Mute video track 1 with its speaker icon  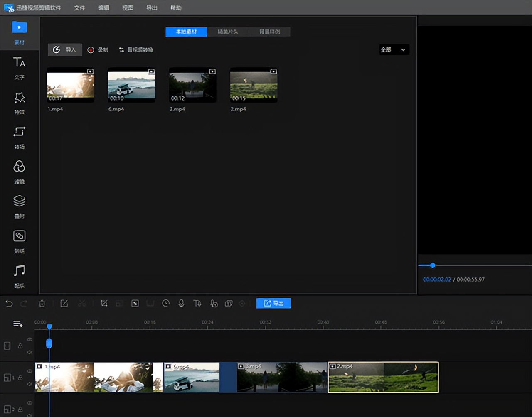click(x=30, y=384)
